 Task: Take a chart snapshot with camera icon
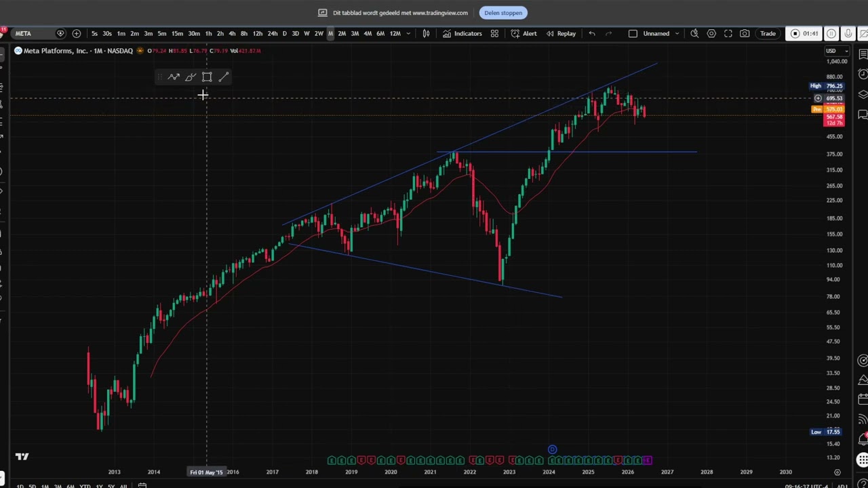point(745,33)
